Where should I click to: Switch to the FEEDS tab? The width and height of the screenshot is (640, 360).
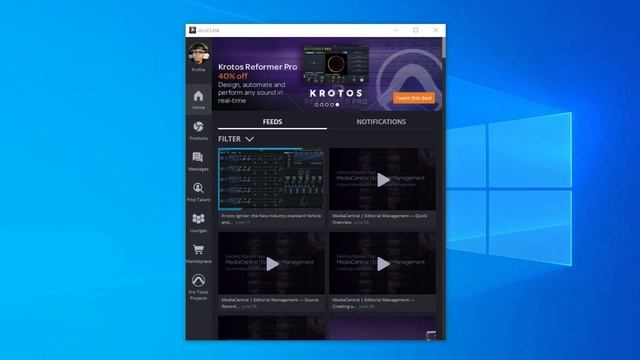pyautogui.click(x=272, y=122)
